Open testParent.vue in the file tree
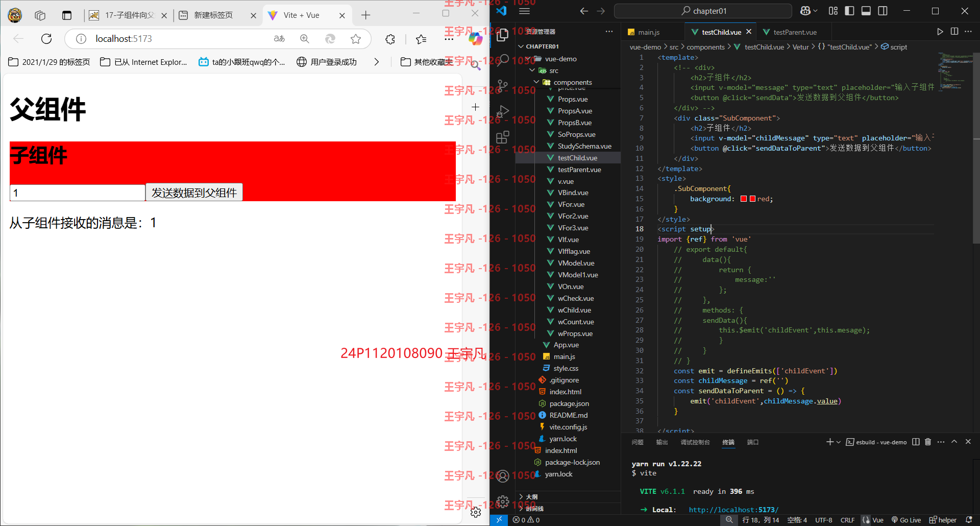 [579, 170]
